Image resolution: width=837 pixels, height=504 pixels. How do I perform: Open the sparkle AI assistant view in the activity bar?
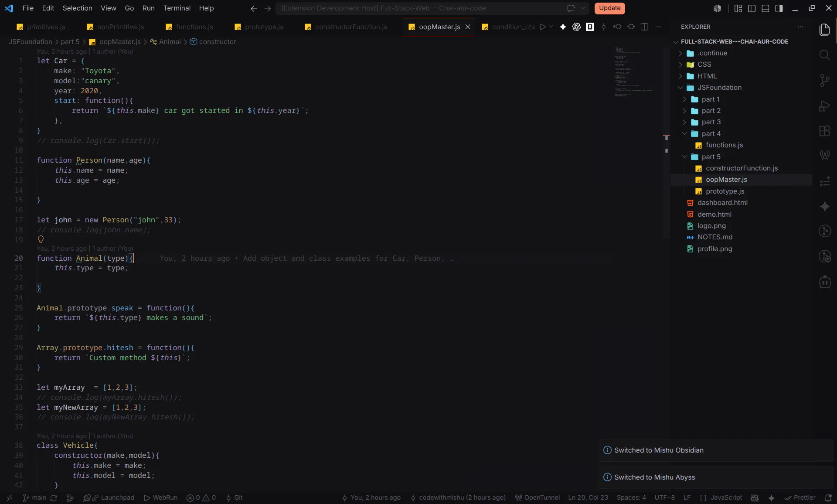coord(824,206)
